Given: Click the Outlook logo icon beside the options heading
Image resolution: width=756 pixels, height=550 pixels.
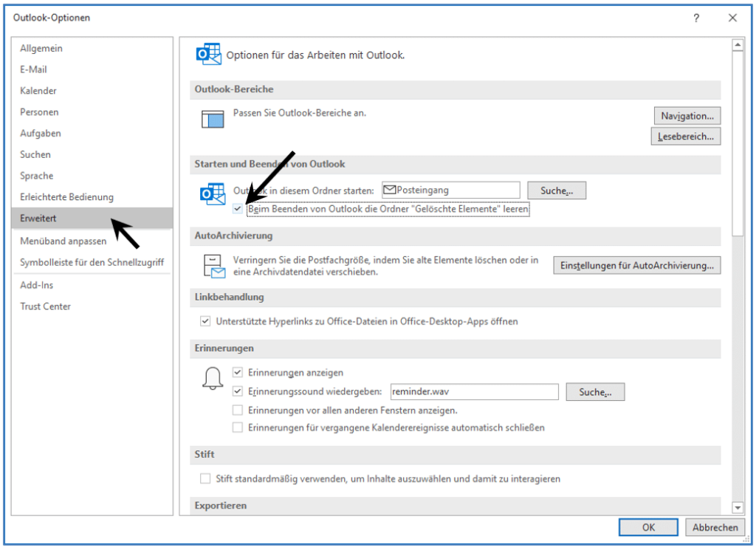Looking at the screenshot, I should coord(208,54).
